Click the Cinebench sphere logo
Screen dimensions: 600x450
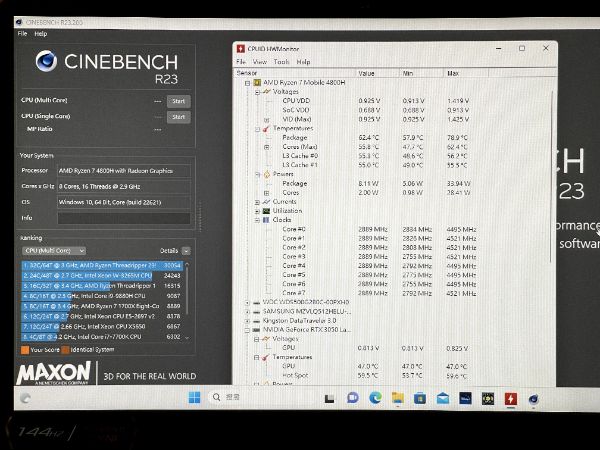click(46, 61)
